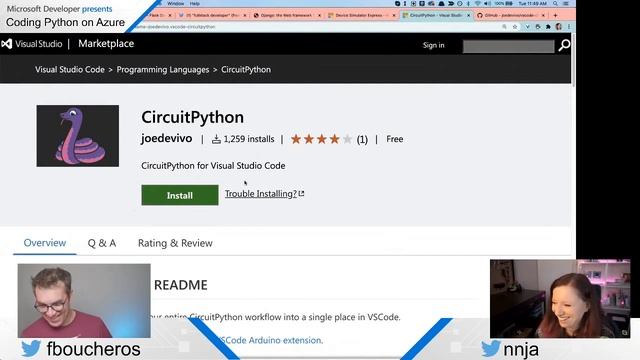
Task: Close the CircuitPython browser tab
Action: coord(468,16)
